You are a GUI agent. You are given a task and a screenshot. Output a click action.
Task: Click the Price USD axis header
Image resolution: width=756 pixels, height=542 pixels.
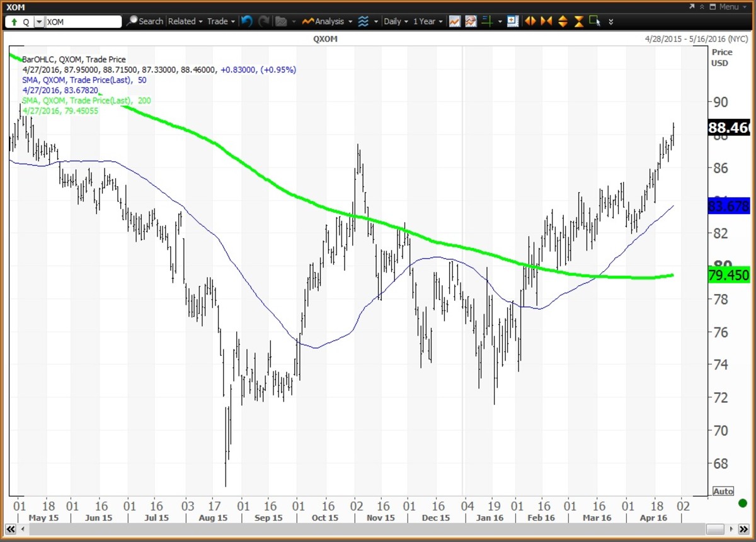pos(722,57)
